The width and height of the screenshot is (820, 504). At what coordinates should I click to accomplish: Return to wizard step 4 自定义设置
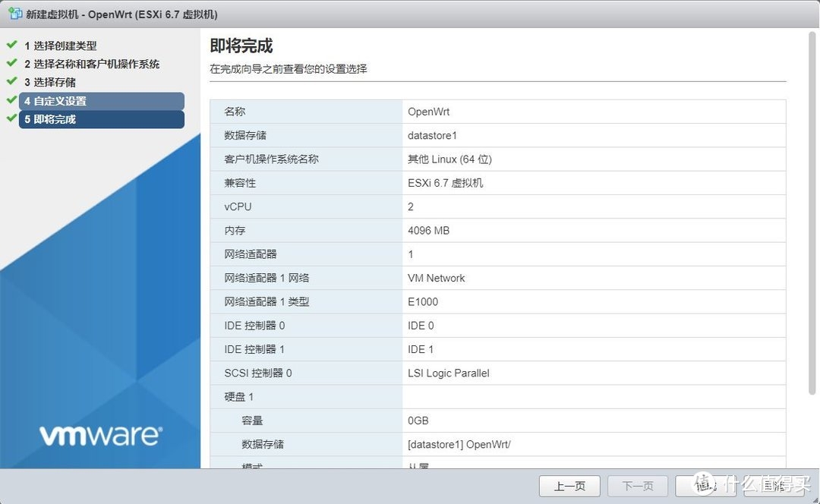coord(102,101)
